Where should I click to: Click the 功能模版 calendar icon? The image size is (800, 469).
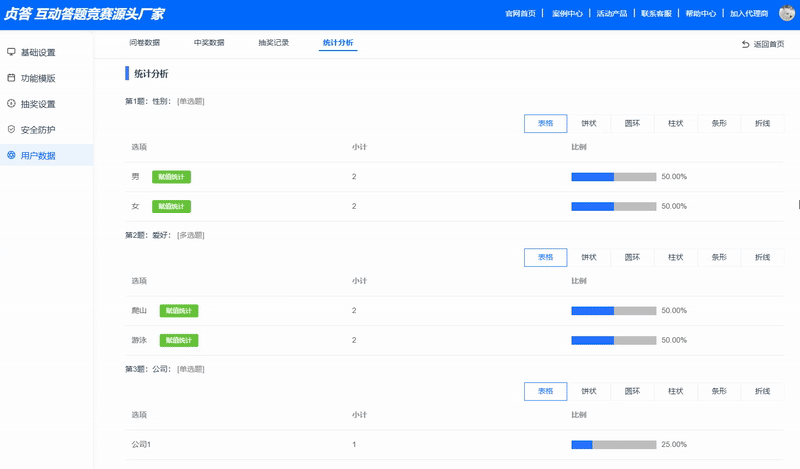[x=11, y=78]
